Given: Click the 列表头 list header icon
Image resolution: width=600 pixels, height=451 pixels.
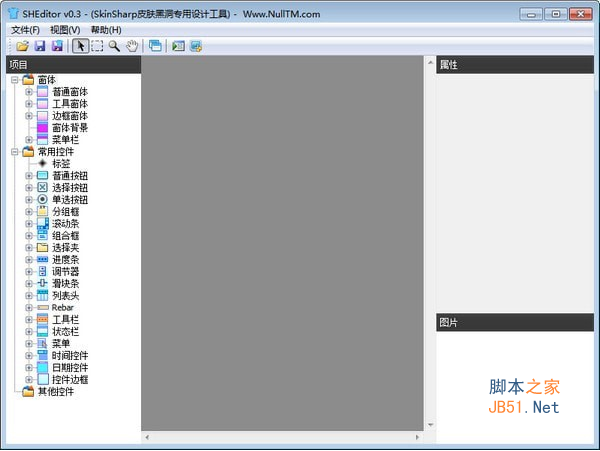Looking at the screenshot, I should click(x=42, y=295).
